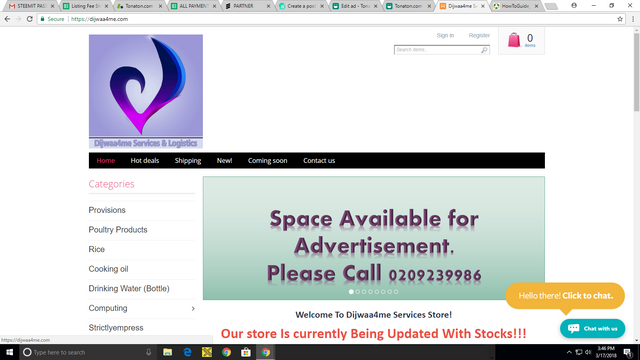Image resolution: width=640 pixels, height=360 pixels.
Task: Click the page vertical scrollbar thumb
Action: [x=636, y=71]
